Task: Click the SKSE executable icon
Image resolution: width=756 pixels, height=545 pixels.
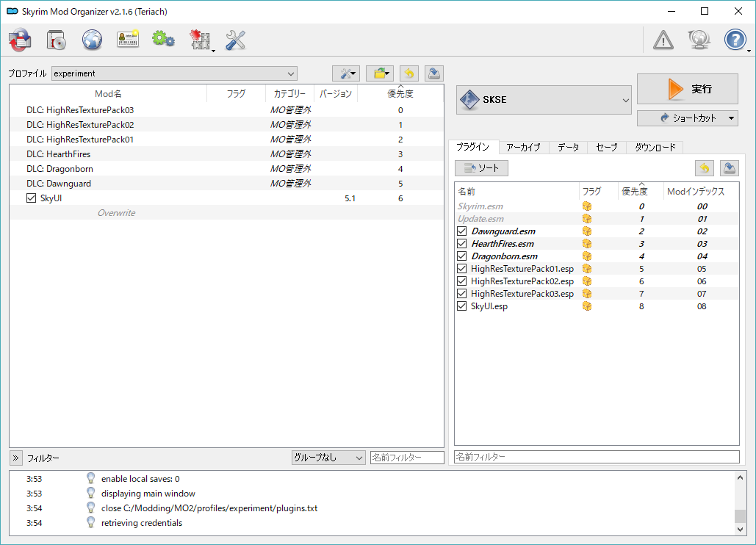Action: (x=469, y=100)
